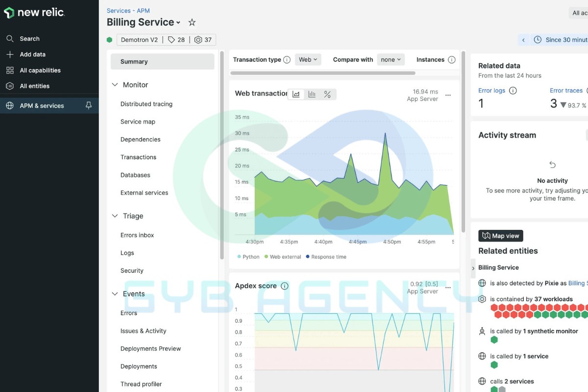Click the New Relic logo
The image size is (588, 392).
34,13
